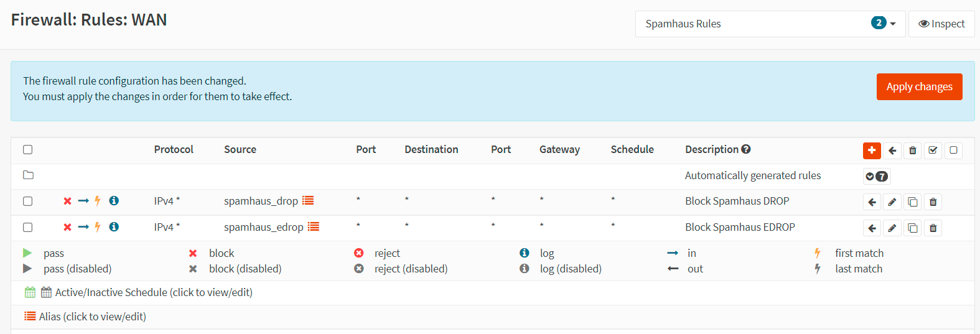Click the orange add rule plus button

pos(872,151)
